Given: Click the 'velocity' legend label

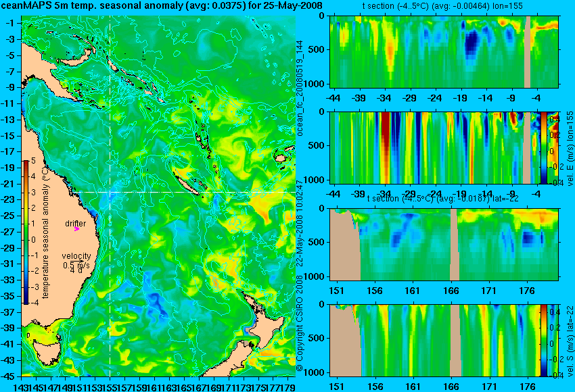Looking at the screenshot, I should 76,256.
